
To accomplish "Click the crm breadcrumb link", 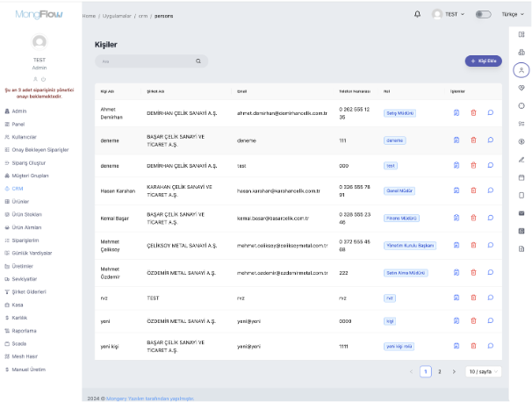I will pos(143,16).
